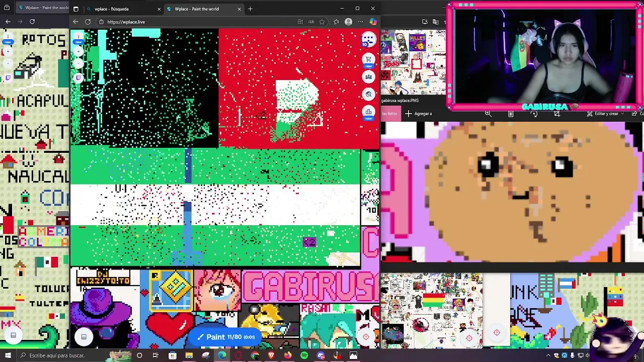This screenshot has height=362, width=644.
Task: Close the 'wplace - Búsqueda' tab
Action: coord(159,9)
